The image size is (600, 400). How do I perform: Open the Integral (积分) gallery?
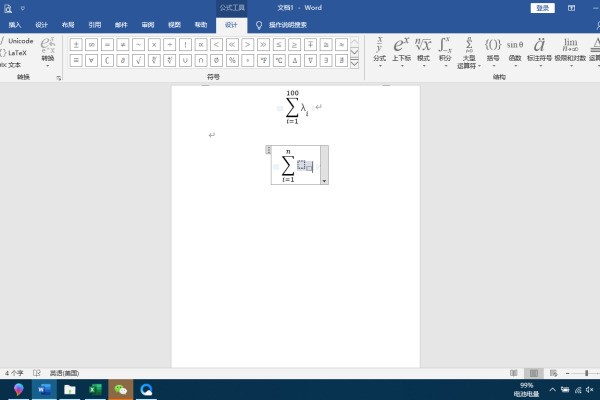[445, 49]
